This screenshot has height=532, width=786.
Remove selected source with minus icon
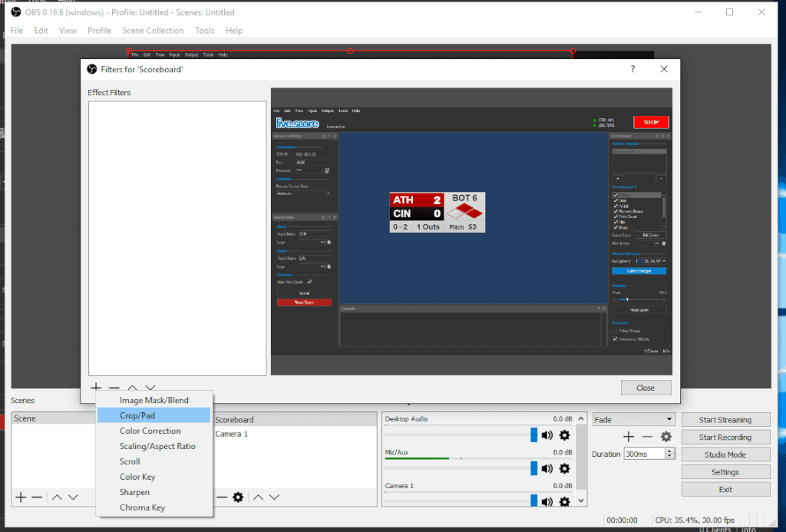click(x=222, y=497)
